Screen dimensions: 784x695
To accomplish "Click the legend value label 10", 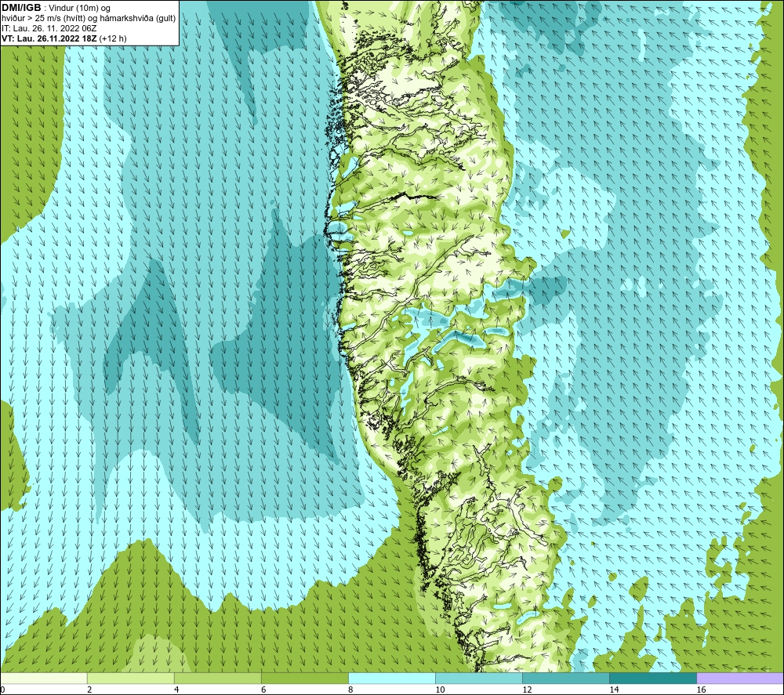I will (440, 690).
